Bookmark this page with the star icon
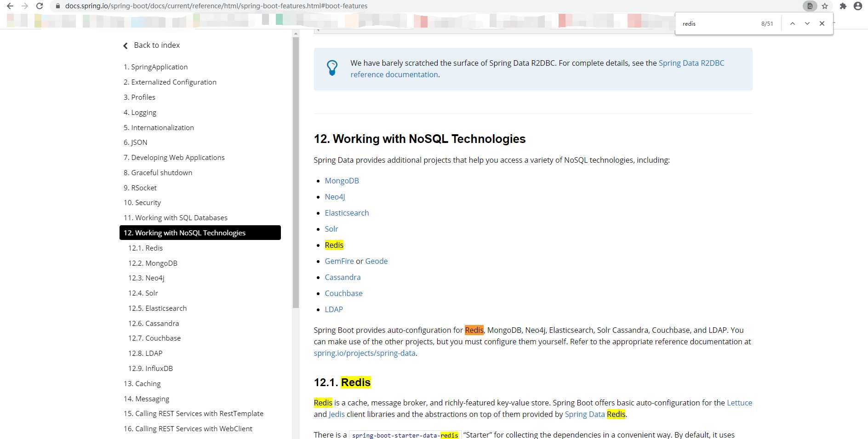 point(825,6)
